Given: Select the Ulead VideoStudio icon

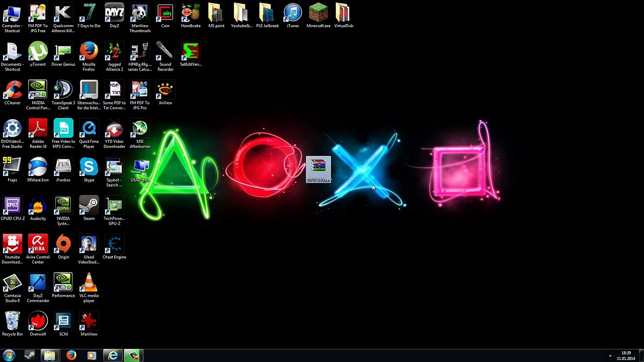Looking at the screenshot, I should click(x=89, y=250).
